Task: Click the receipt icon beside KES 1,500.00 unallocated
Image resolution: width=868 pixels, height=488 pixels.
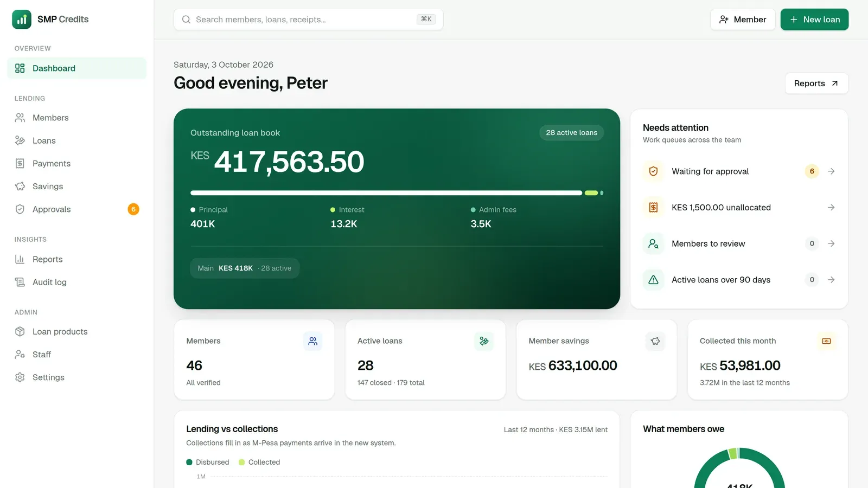Action: coord(653,207)
